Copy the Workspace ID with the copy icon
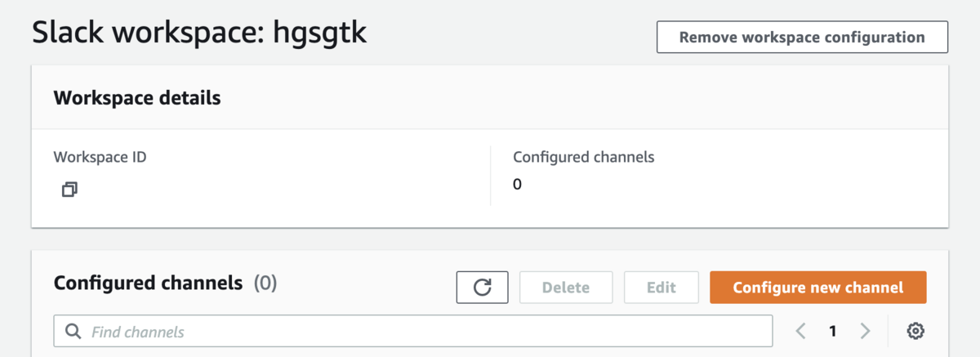980x357 pixels. 69,190
